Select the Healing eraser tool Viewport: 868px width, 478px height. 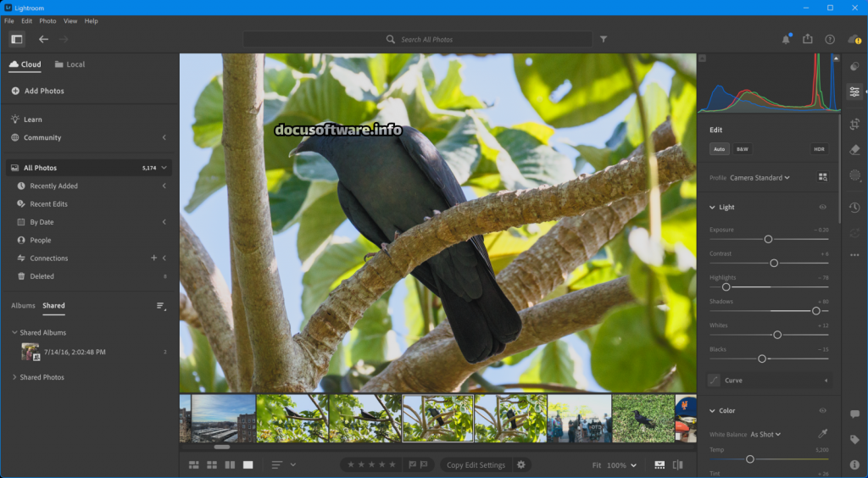[x=854, y=149]
